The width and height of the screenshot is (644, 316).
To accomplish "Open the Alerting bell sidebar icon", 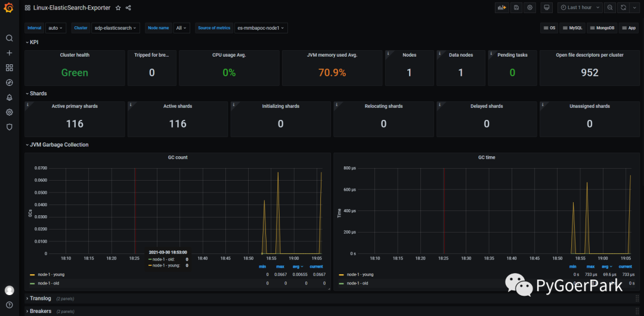I will (9, 97).
